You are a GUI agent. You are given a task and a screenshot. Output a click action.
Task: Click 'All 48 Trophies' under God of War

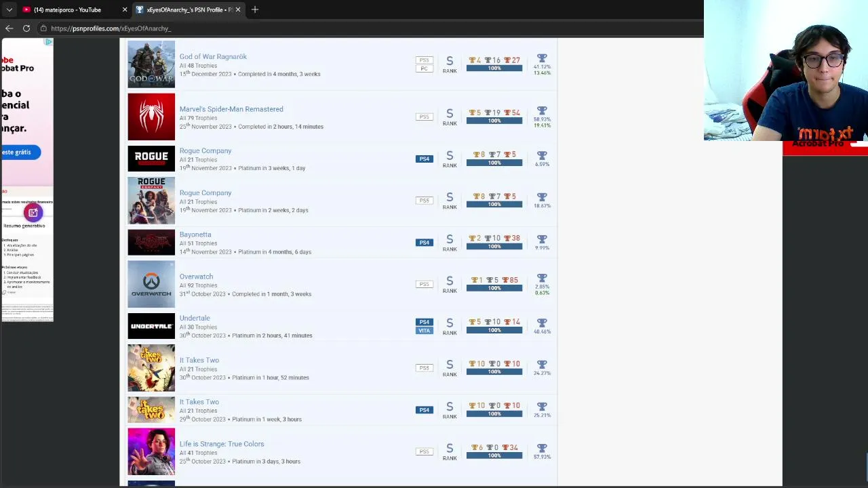pos(198,66)
